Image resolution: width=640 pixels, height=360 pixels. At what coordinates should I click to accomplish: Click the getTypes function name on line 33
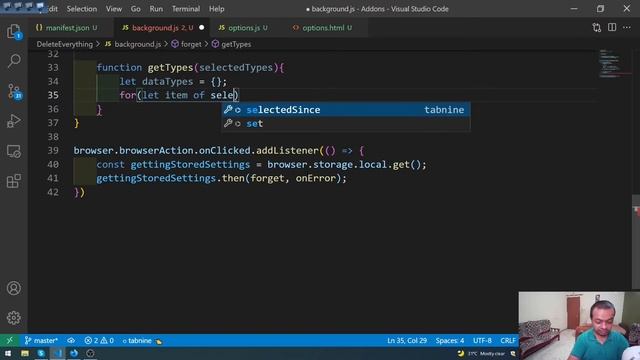click(170, 68)
